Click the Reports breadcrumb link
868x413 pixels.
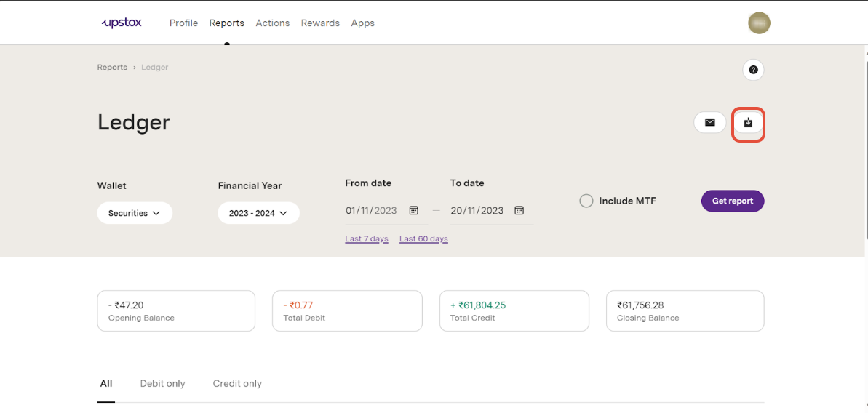tap(112, 67)
